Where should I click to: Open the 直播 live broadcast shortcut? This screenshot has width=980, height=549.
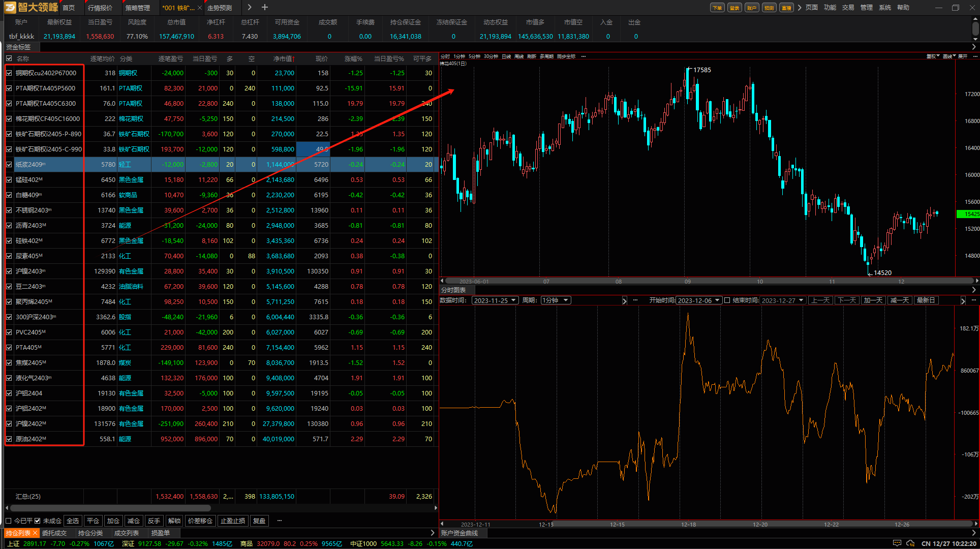(x=786, y=8)
